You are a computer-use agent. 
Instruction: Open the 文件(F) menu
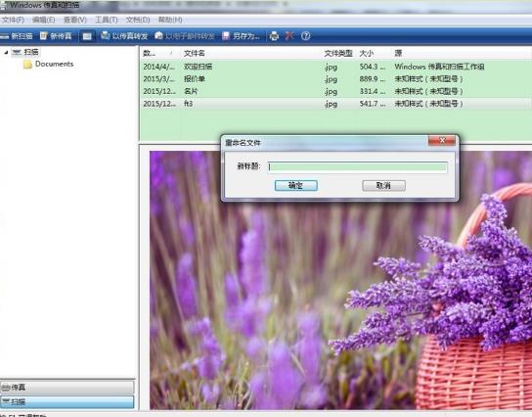13,20
